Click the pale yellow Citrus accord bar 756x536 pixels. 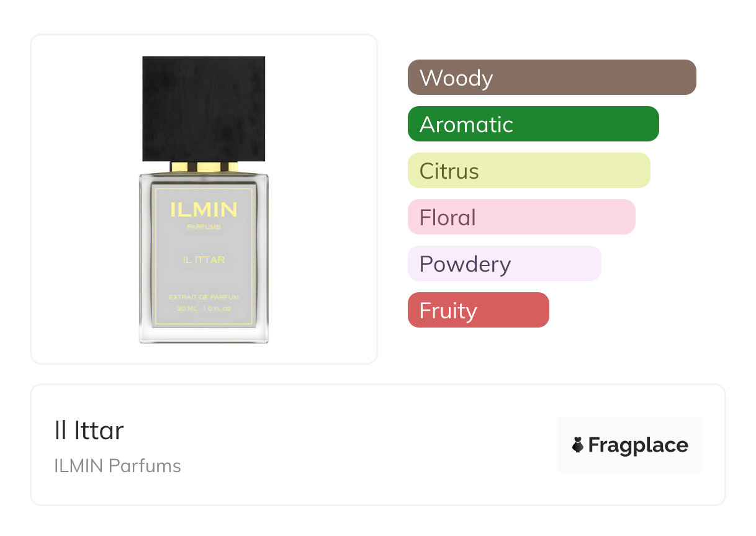[x=529, y=171]
